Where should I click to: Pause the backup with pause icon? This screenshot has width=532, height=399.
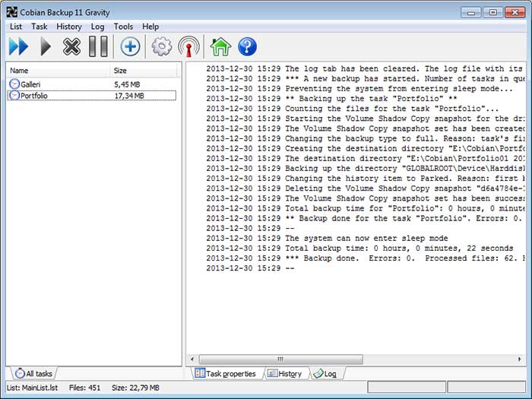click(98, 46)
